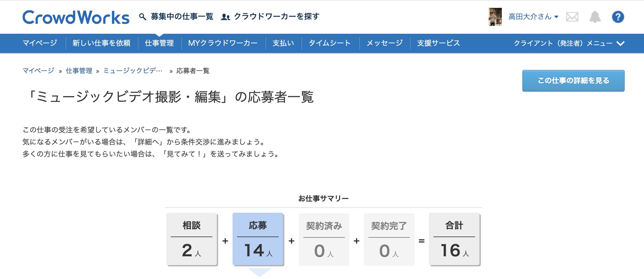
Task: Select the 合計 16人 summary tile
Action: [454, 239]
